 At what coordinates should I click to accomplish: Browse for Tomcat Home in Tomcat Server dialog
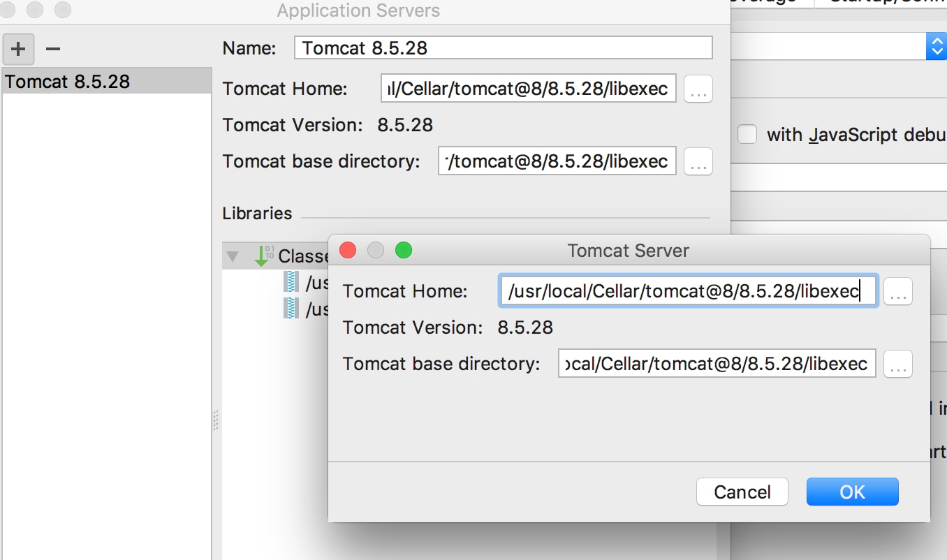pos(898,291)
